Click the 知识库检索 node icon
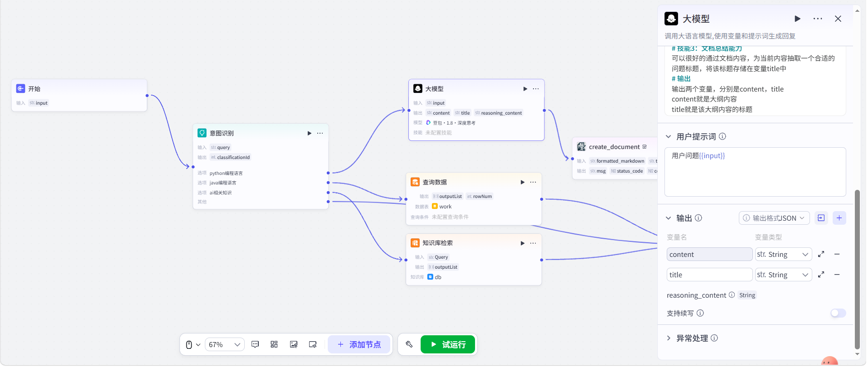868x367 pixels. point(415,242)
